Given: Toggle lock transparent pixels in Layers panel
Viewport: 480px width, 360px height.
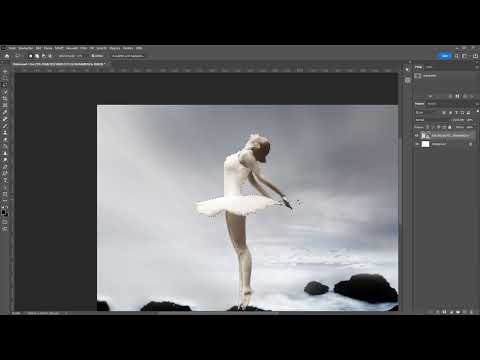Looking at the screenshot, I should [x=428, y=127].
